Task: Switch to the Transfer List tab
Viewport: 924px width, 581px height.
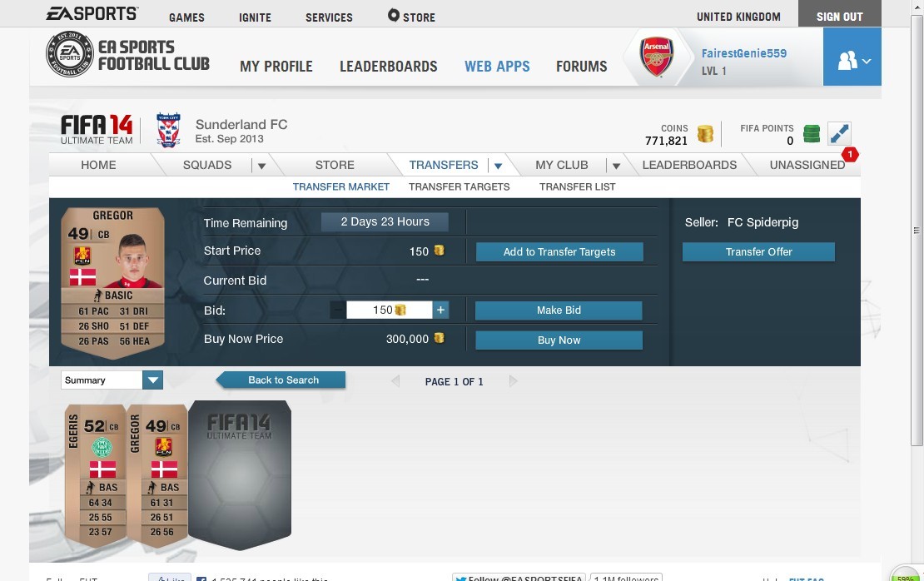Action: pos(577,186)
